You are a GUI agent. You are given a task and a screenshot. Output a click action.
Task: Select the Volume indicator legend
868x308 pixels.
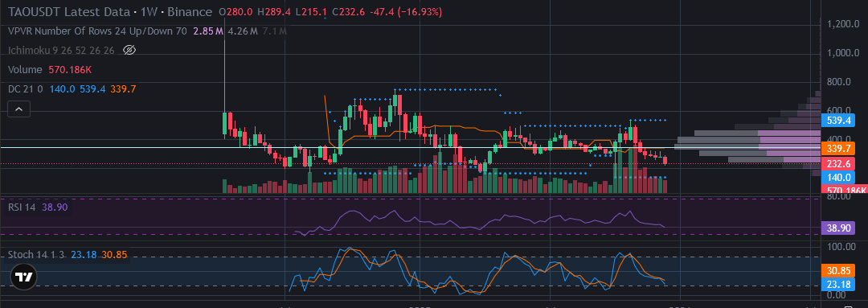(25, 69)
